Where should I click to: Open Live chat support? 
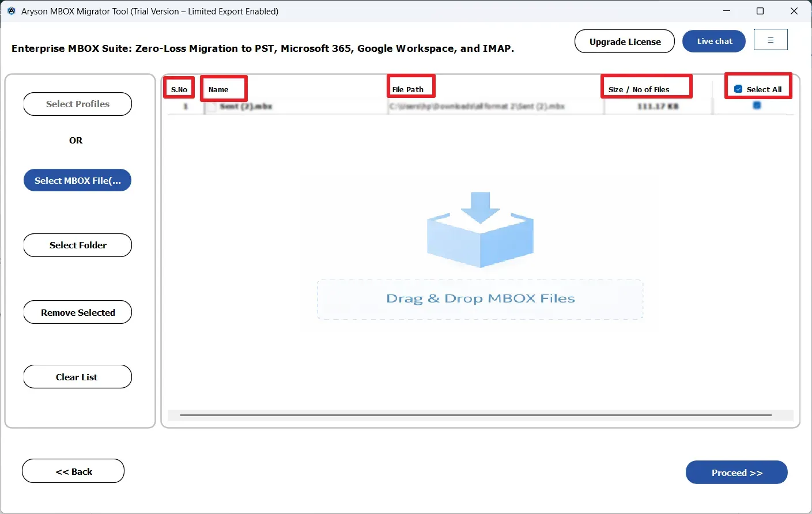[714, 41]
